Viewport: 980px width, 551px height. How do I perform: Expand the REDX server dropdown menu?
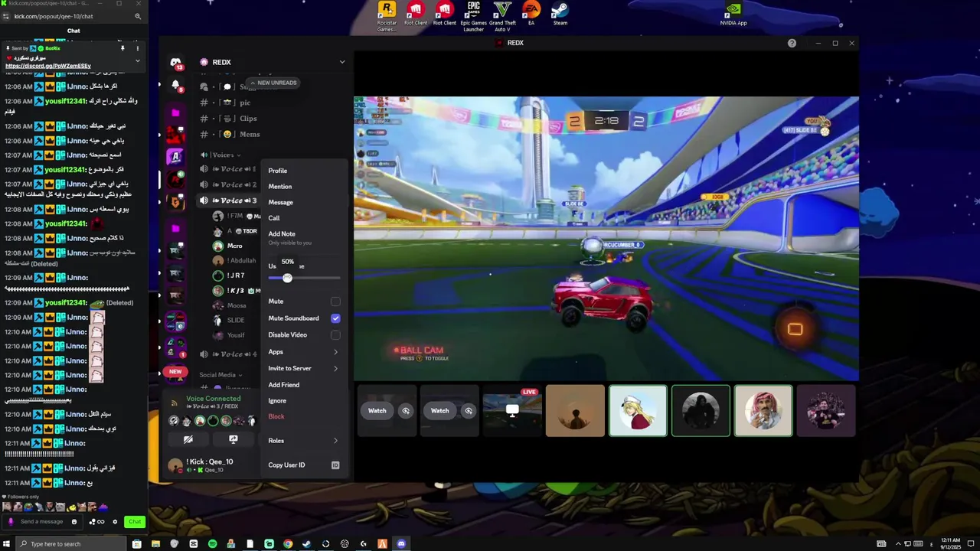pos(342,62)
